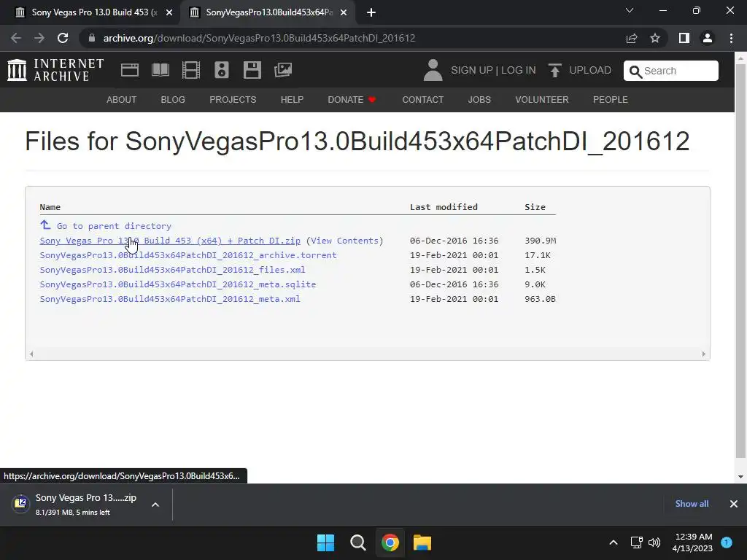Viewport: 747px width, 560px height.
Task: Download Sony Vegas Pro 13.0 zip file
Action: [x=170, y=241]
